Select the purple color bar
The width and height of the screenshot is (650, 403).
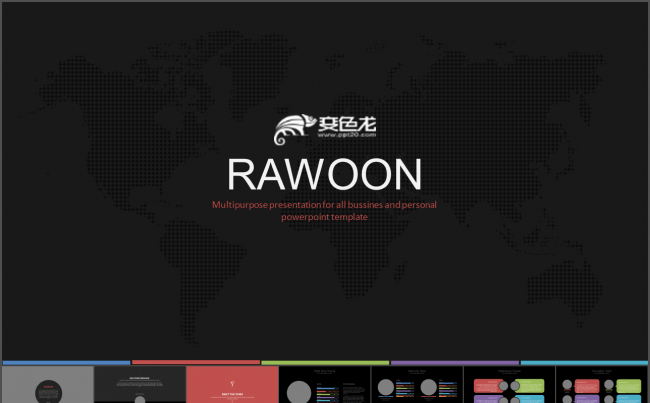pos(455,362)
